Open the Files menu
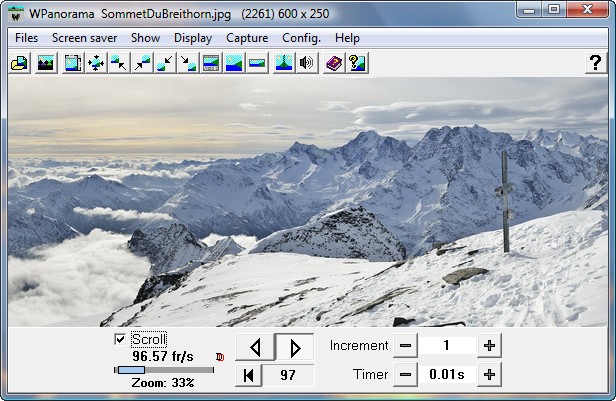 tap(26, 38)
